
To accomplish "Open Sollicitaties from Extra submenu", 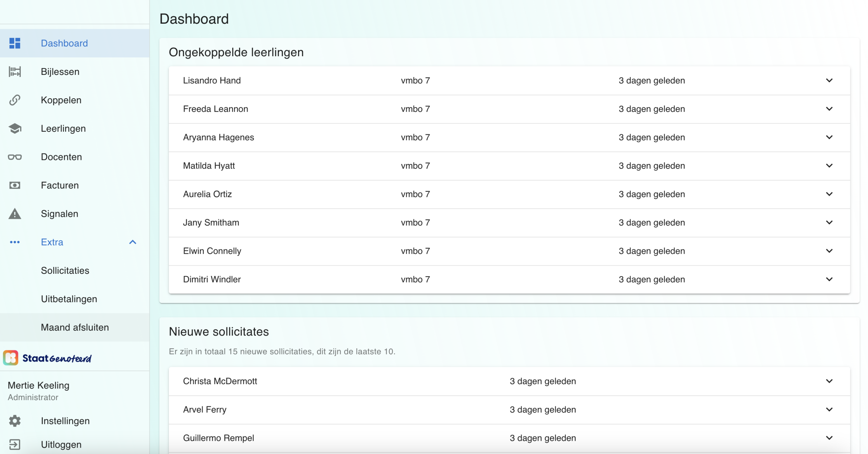I will (x=65, y=271).
